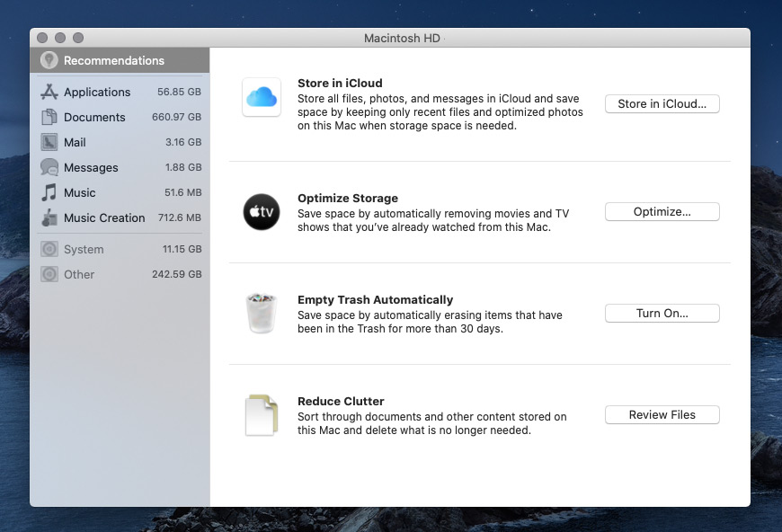Click the 660.97 GB size value

(x=176, y=117)
